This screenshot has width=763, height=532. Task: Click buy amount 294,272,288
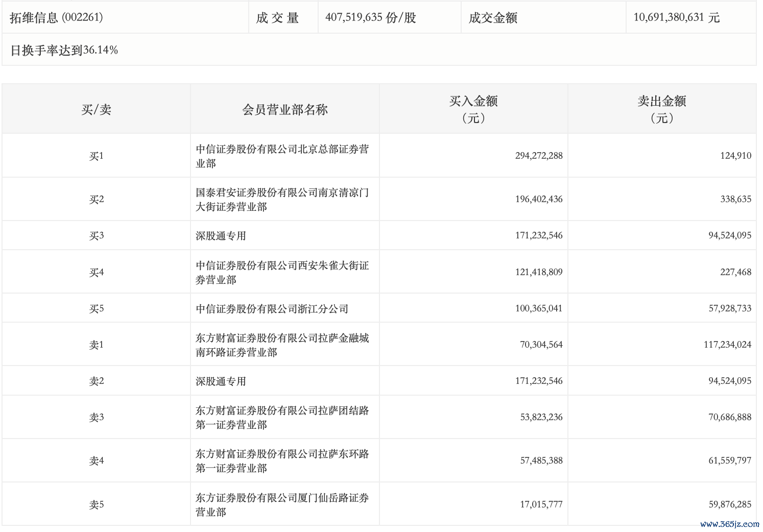coord(539,156)
